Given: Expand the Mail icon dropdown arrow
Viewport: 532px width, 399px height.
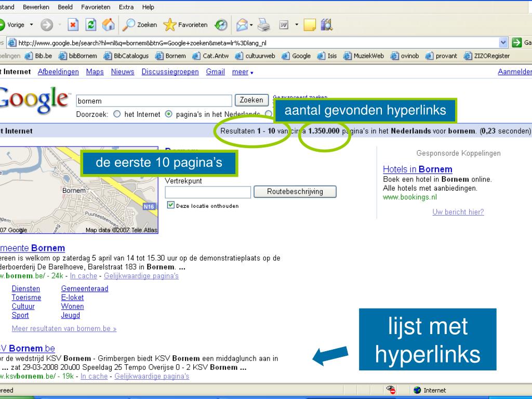Looking at the screenshot, I should 251,25.
